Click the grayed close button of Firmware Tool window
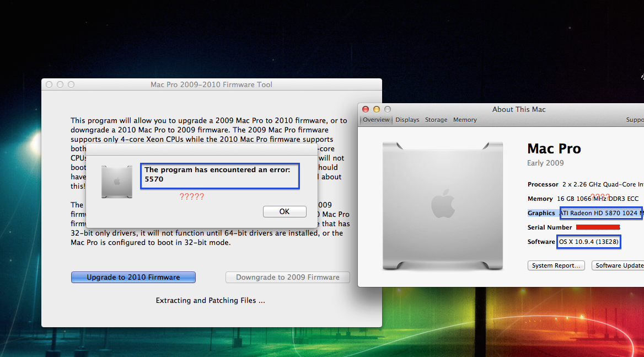This screenshot has width=644, height=357. pyautogui.click(x=49, y=84)
